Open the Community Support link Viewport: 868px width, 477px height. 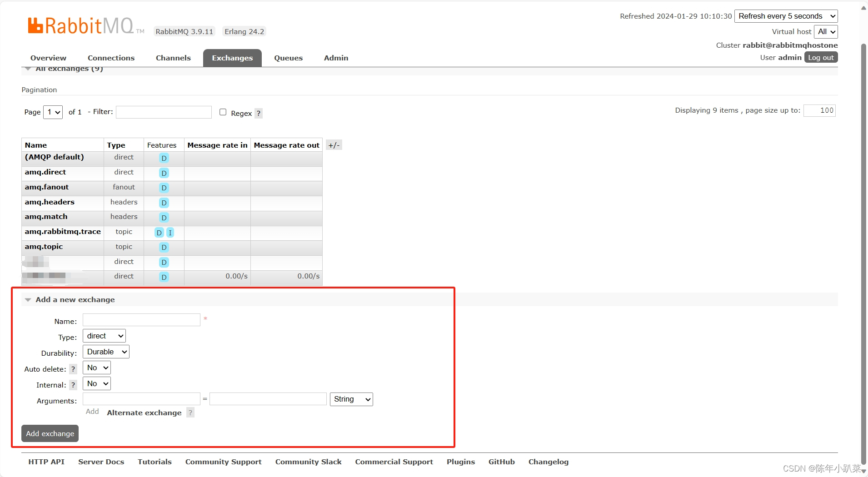click(223, 462)
